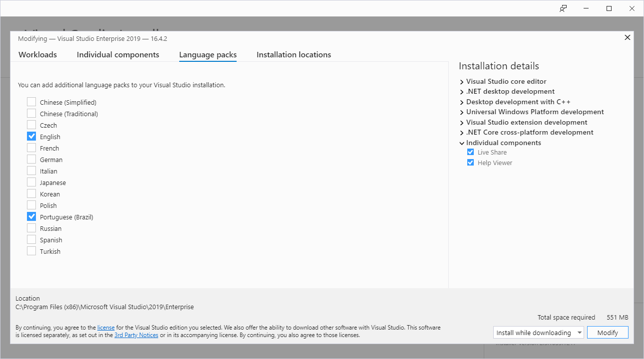Switch to the Workloads tab
Image resolution: width=644 pixels, height=359 pixels.
pos(37,55)
